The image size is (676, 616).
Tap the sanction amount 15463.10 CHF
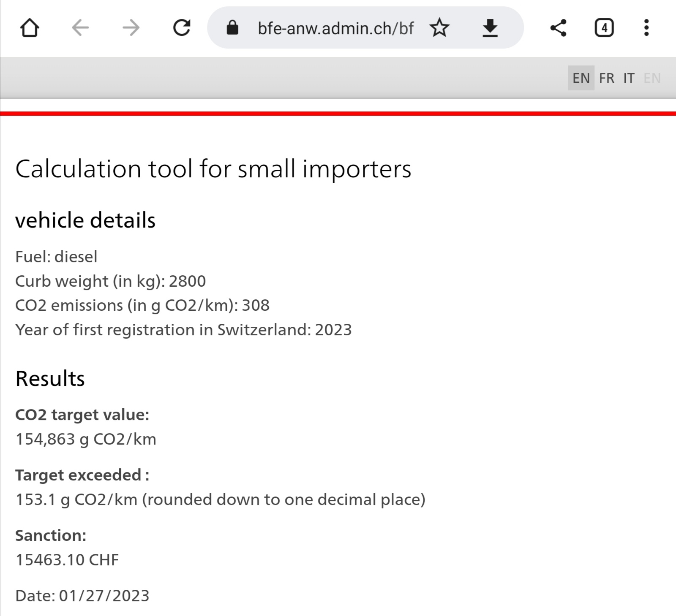67,560
